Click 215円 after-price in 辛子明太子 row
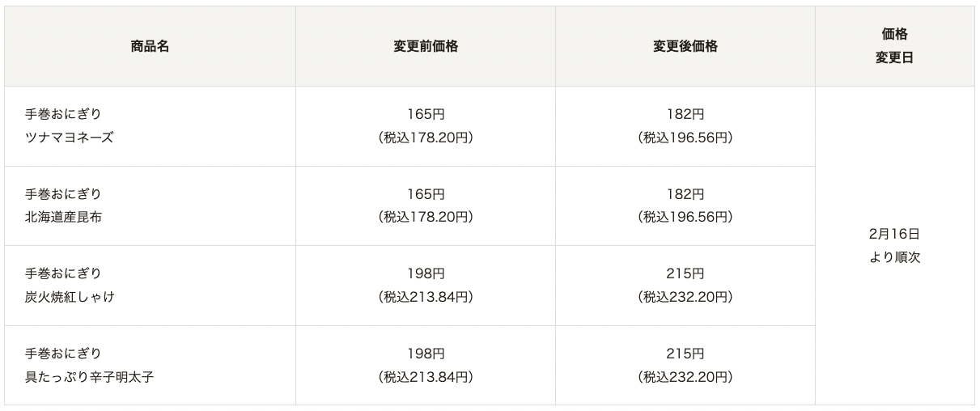Screen dimensions: 980x411 coord(685,354)
